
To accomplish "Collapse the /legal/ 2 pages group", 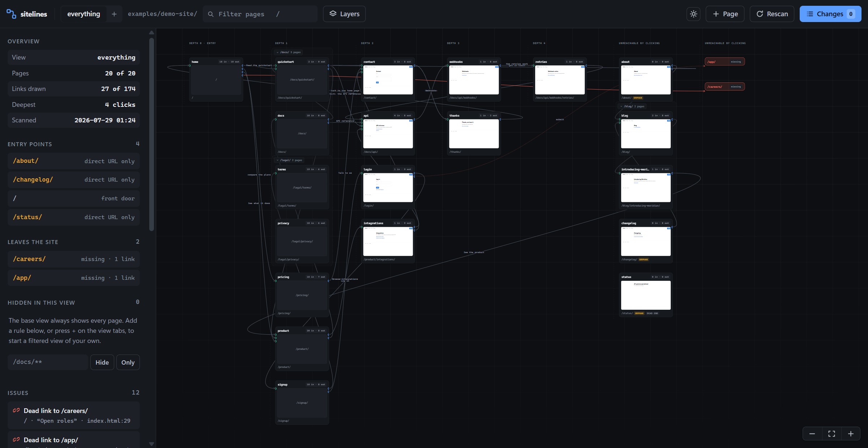I will point(289,160).
